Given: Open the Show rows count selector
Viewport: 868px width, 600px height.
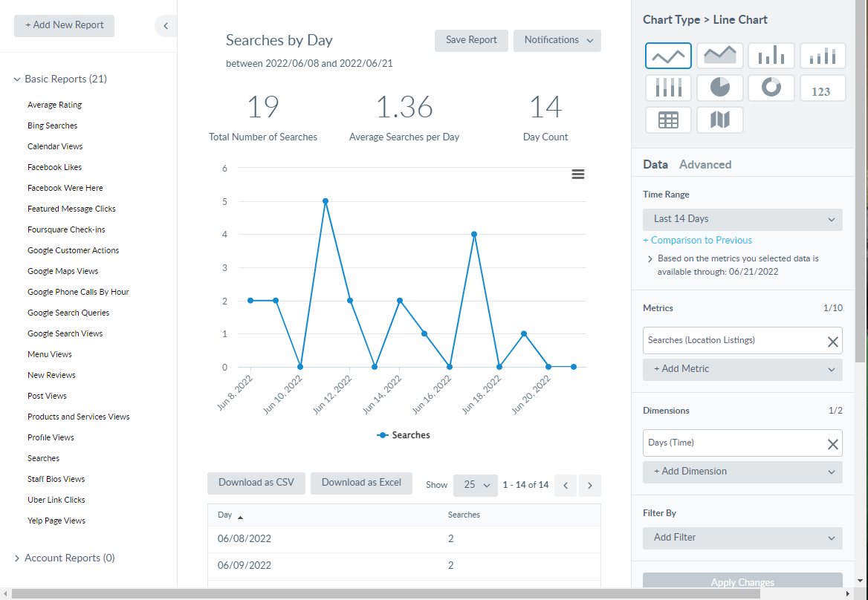Looking at the screenshot, I should click(476, 484).
